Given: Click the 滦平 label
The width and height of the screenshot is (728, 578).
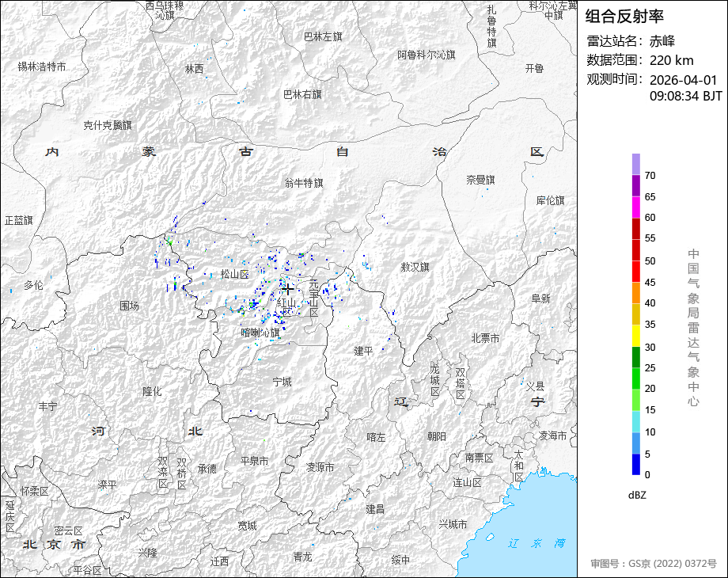Looking at the screenshot, I should [108, 485].
